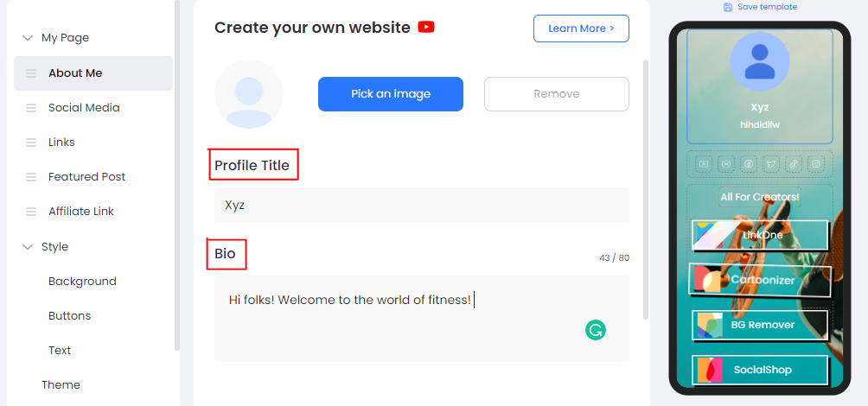Click the red YouTube icon beside the heading
This screenshot has height=406, width=868.
426,27
